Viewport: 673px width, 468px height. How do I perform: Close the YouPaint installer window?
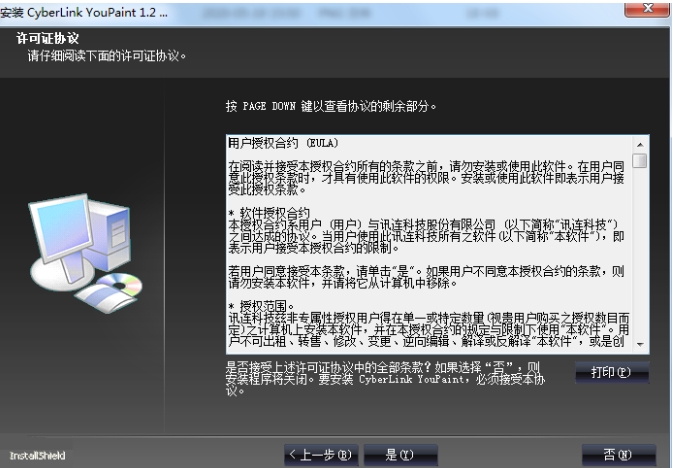pos(648,9)
